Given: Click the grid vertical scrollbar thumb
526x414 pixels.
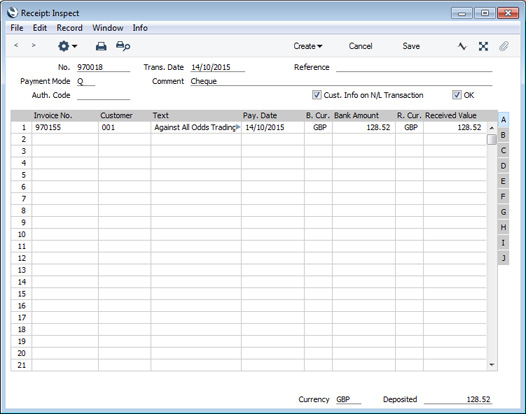Looking at the screenshot, I should 491,139.
